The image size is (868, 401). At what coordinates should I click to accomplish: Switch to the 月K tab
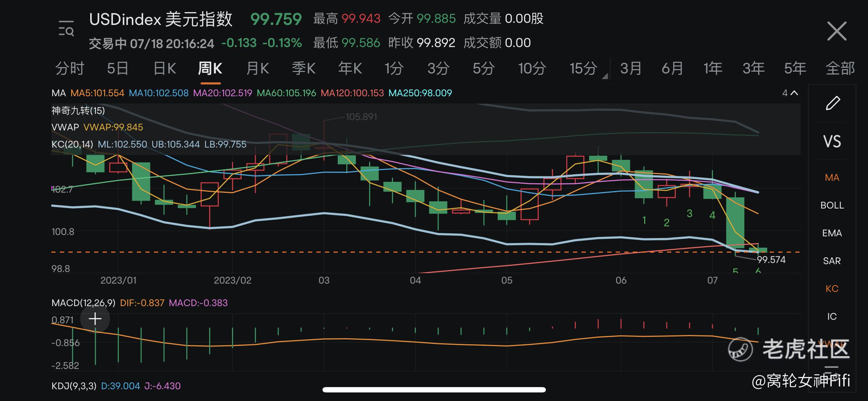(258, 68)
